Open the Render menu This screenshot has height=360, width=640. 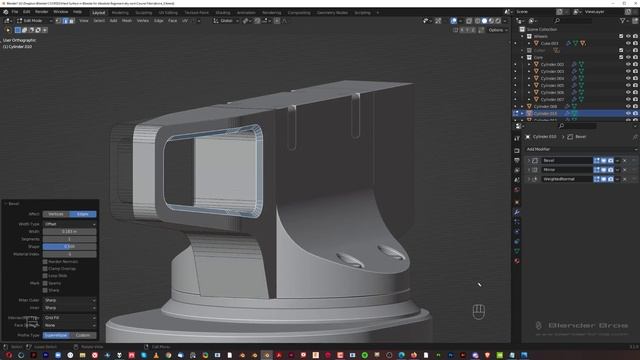click(41, 12)
